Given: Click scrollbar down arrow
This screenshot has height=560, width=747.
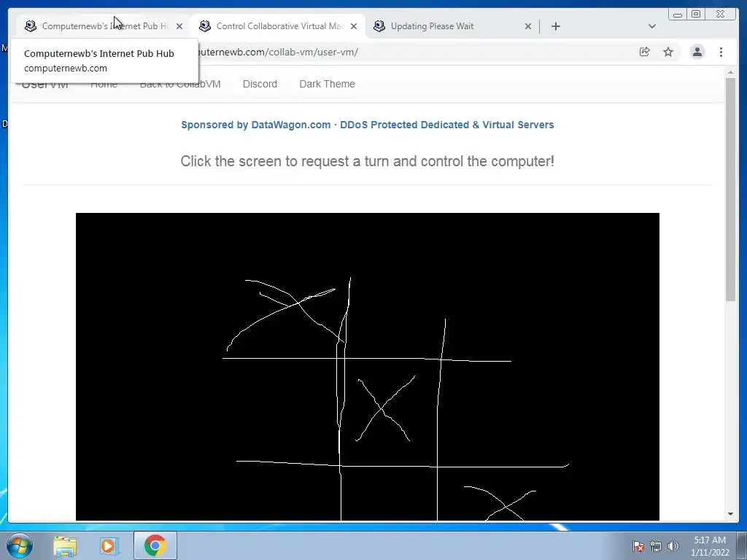Looking at the screenshot, I should tap(730, 514).
